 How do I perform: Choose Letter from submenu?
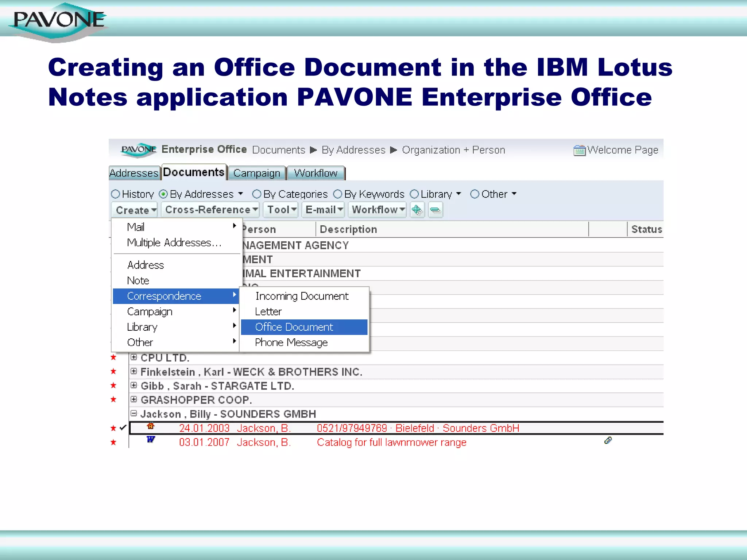[304, 312]
